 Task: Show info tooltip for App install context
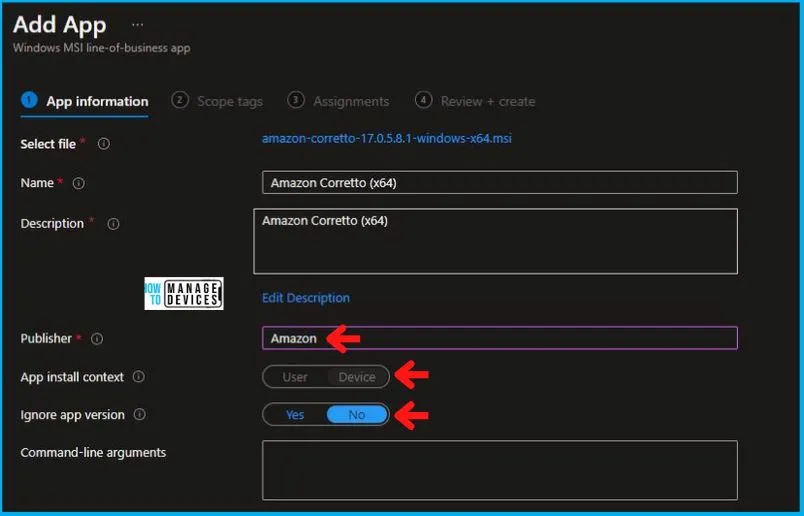coord(138,377)
